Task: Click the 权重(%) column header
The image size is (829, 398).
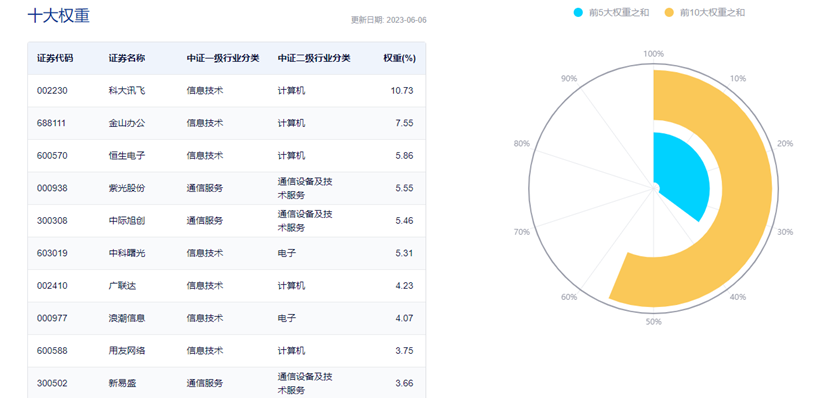Action: click(399, 58)
